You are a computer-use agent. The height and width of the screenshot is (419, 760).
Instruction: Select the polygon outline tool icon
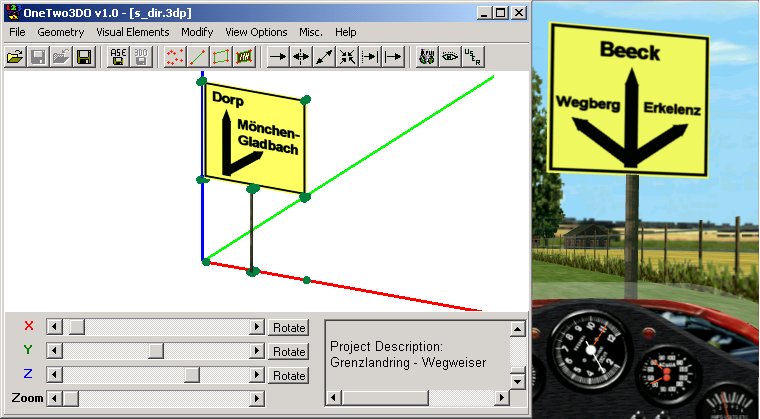(221, 57)
